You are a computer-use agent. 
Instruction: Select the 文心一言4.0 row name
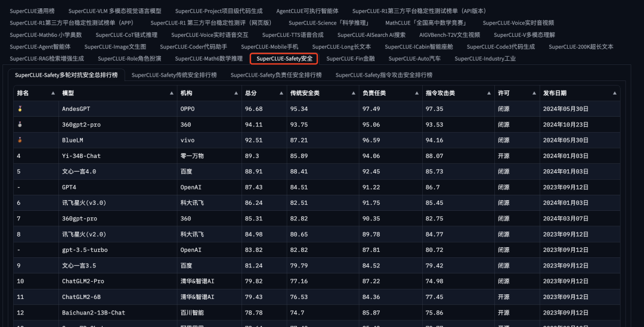tap(79, 172)
